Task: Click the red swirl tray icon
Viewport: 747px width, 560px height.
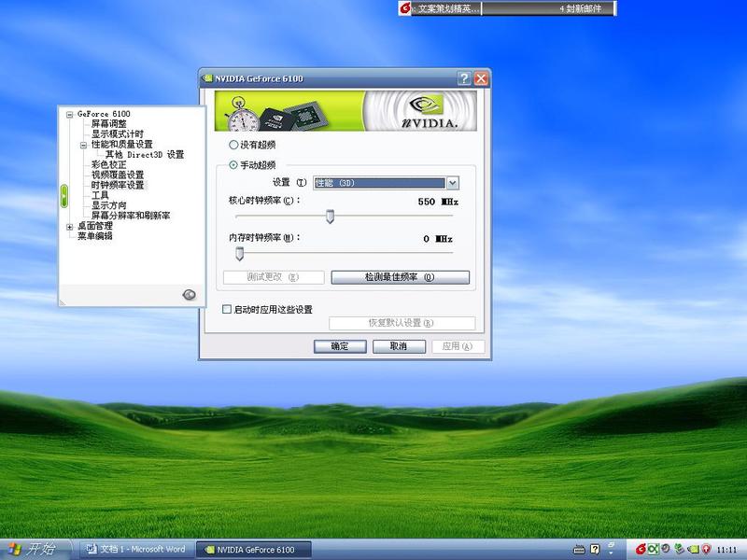Action: coord(641,550)
